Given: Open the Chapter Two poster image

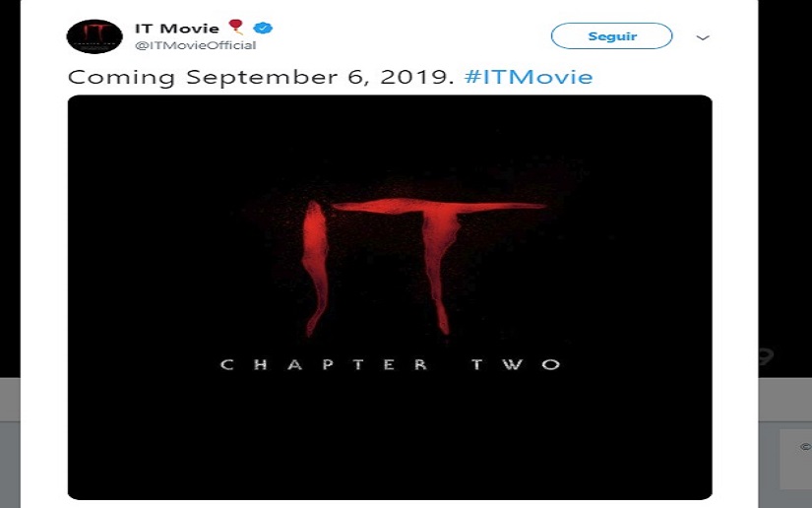Looking at the screenshot, I should [390, 297].
